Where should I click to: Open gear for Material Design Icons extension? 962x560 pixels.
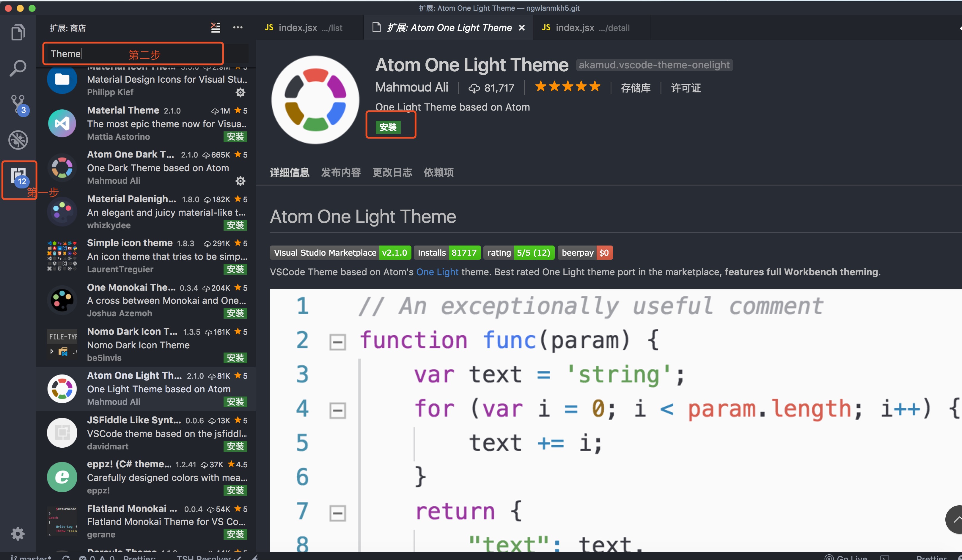coord(240,92)
